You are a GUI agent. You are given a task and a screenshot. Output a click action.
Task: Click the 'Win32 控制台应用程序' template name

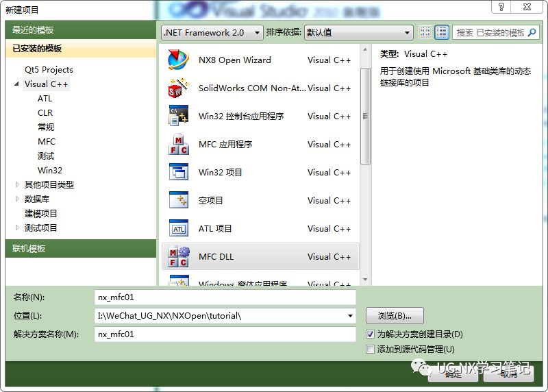[241, 116]
